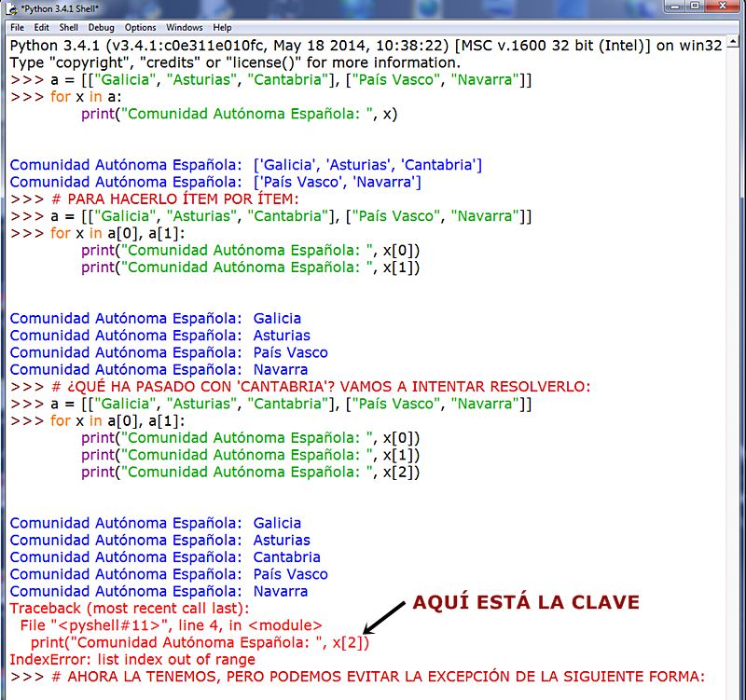This screenshot has height=700, width=746.
Task: Open the File menu
Action: (16, 27)
